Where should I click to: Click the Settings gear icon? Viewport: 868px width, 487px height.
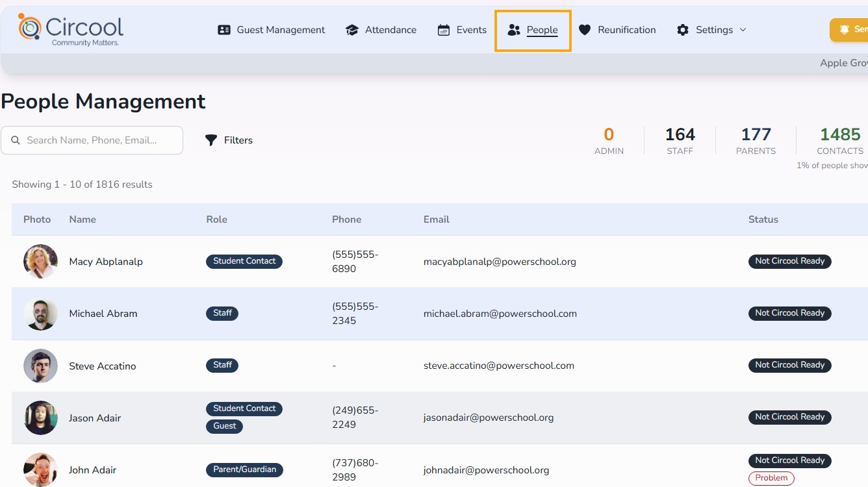[x=683, y=30]
